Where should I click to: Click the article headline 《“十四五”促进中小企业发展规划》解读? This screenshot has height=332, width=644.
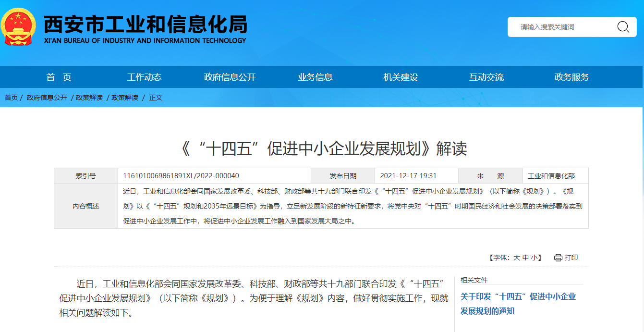coord(322,149)
